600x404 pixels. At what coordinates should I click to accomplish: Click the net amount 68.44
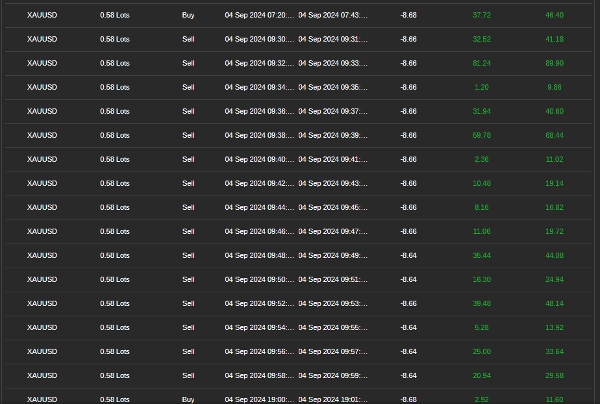point(554,135)
